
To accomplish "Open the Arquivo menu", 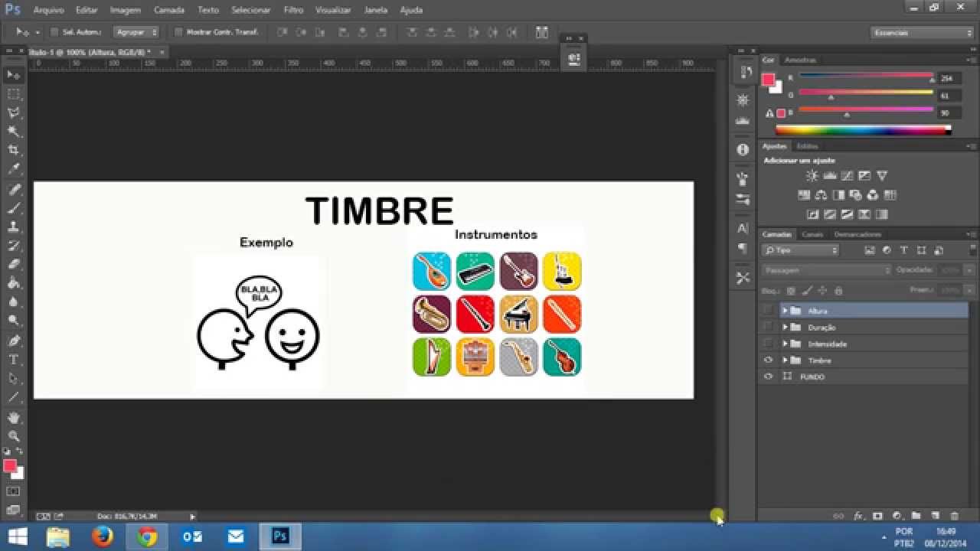I will coord(49,10).
